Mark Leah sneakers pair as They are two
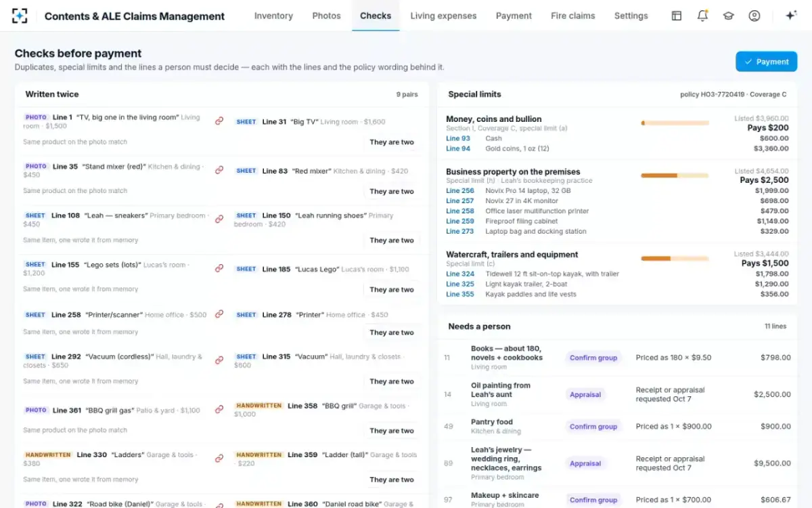Screen dimensions: 812x508 pos(392,240)
